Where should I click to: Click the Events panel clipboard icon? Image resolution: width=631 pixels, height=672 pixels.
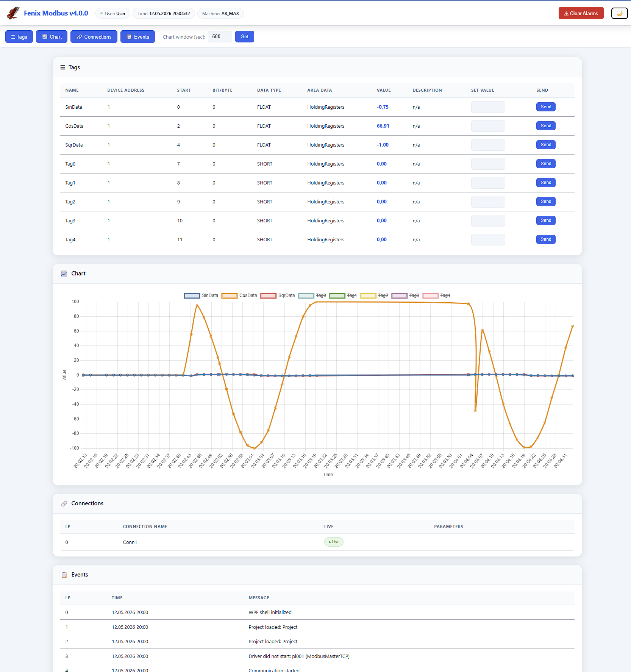(x=64, y=575)
